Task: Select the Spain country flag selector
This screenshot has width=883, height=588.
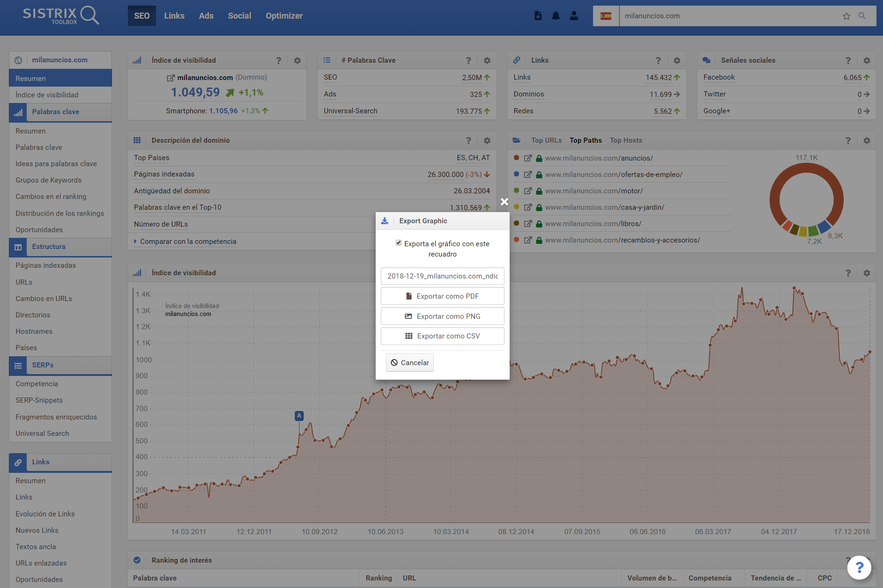Action: [x=606, y=16]
